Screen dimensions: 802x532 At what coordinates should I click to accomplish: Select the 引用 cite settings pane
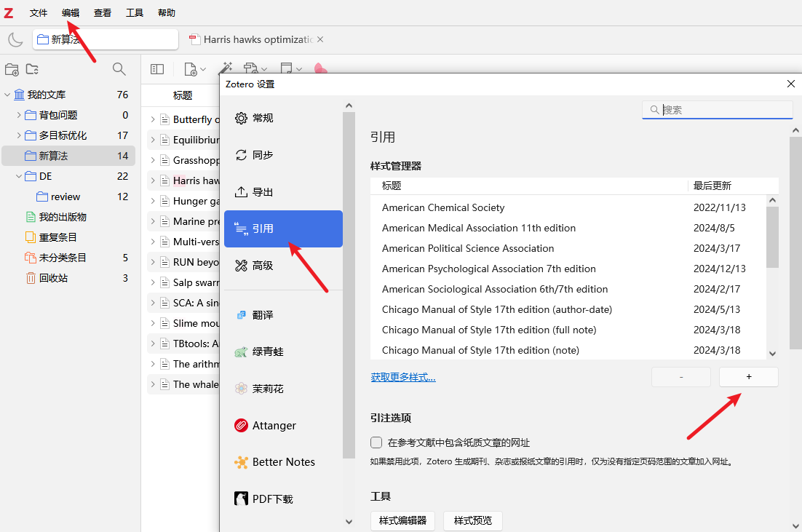pyautogui.click(x=283, y=229)
